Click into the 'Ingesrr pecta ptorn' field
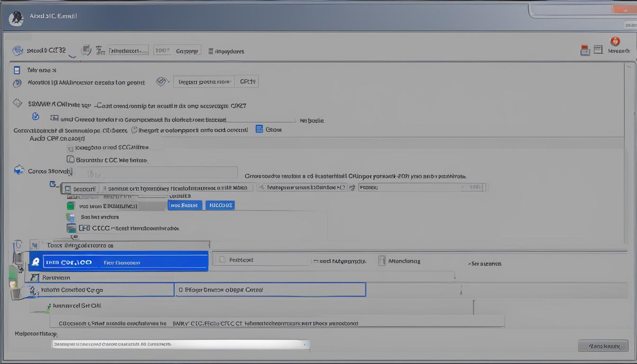637x364 pixels. 204,82
